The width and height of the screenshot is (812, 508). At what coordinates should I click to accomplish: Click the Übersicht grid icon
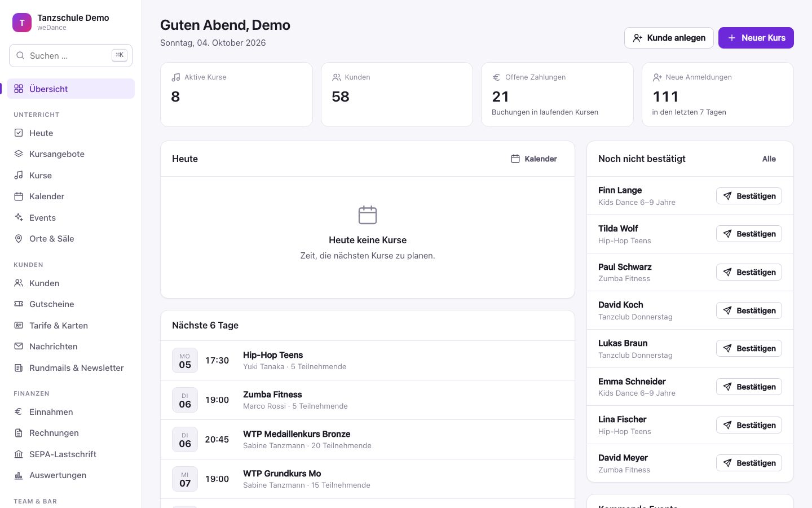tap(19, 89)
